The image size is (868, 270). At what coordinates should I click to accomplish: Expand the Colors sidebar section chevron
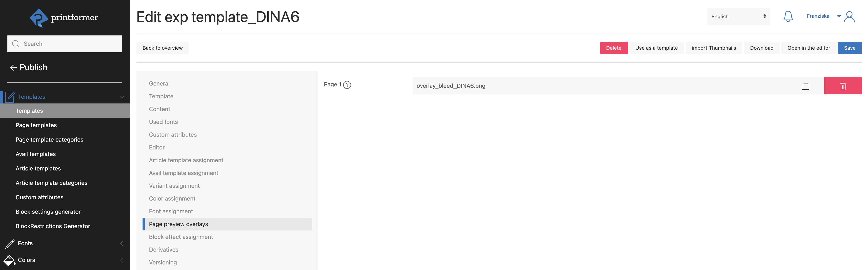(x=122, y=260)
